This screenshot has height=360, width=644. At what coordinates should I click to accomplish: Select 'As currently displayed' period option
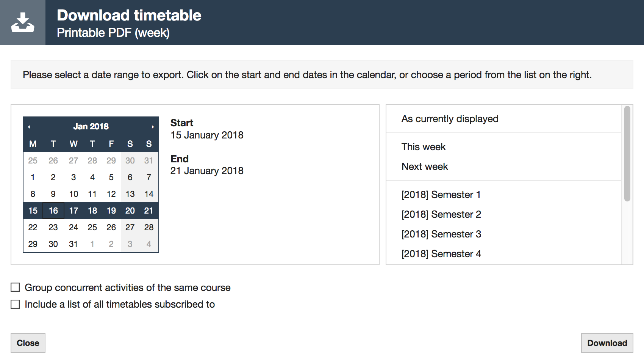point(450,119)
